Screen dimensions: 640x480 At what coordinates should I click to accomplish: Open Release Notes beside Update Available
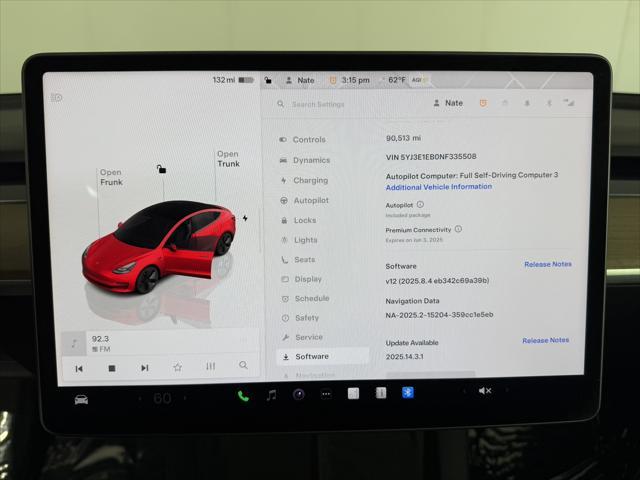click(545, 340)
